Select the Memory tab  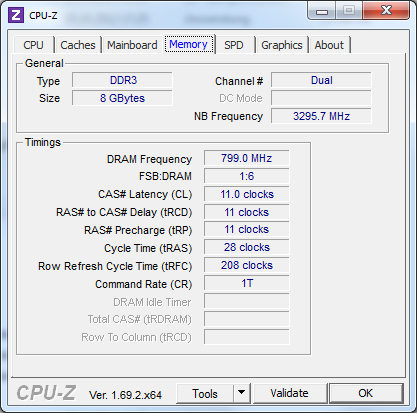pyautogui.click(x=189, y=44)
